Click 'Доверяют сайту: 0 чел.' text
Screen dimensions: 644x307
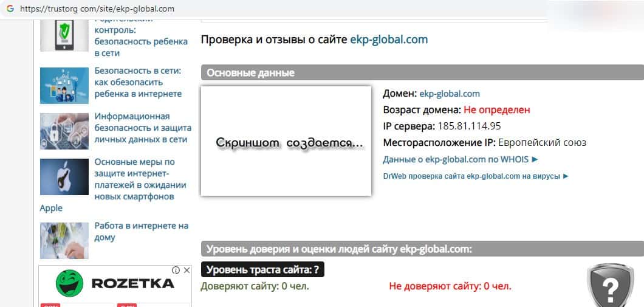255,286
